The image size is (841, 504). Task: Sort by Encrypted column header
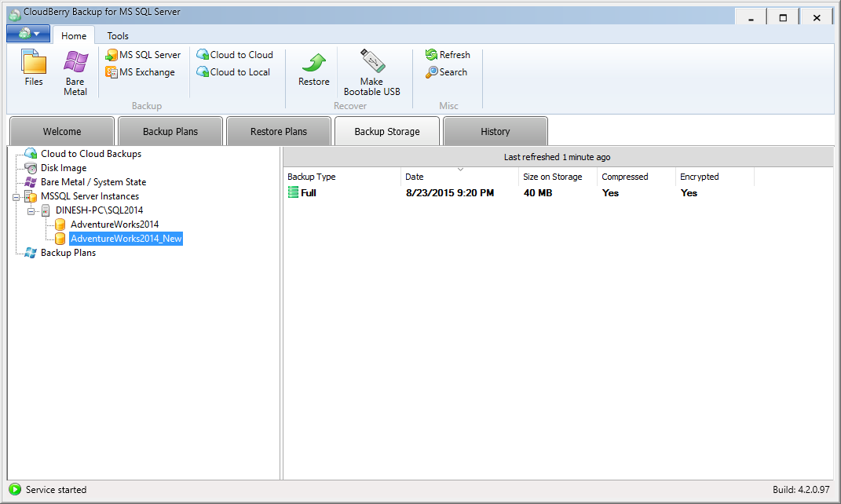tap(715, 177)
